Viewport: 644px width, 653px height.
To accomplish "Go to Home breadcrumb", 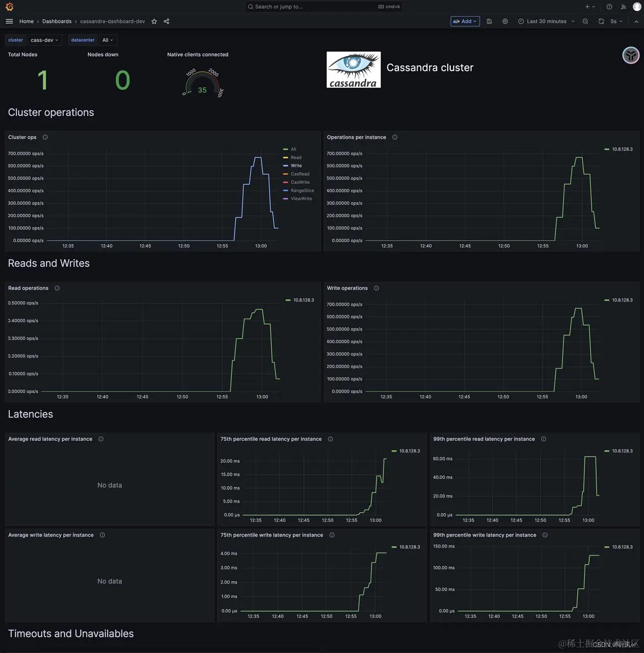I will click(27, 21).
